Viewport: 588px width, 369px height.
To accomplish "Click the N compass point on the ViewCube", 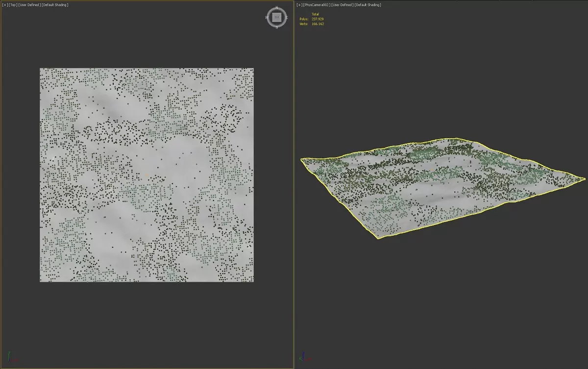I will click(x=277, y=8).
